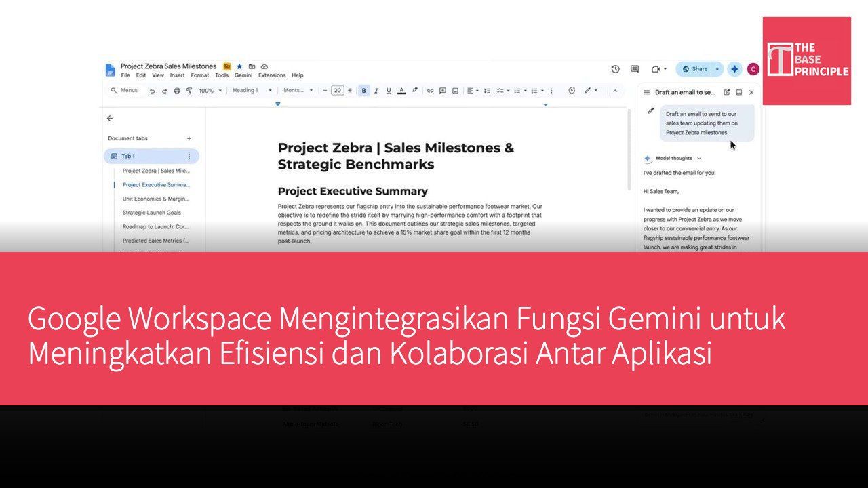Undo the last action
The image size is (868, 488).
[152, 90]
